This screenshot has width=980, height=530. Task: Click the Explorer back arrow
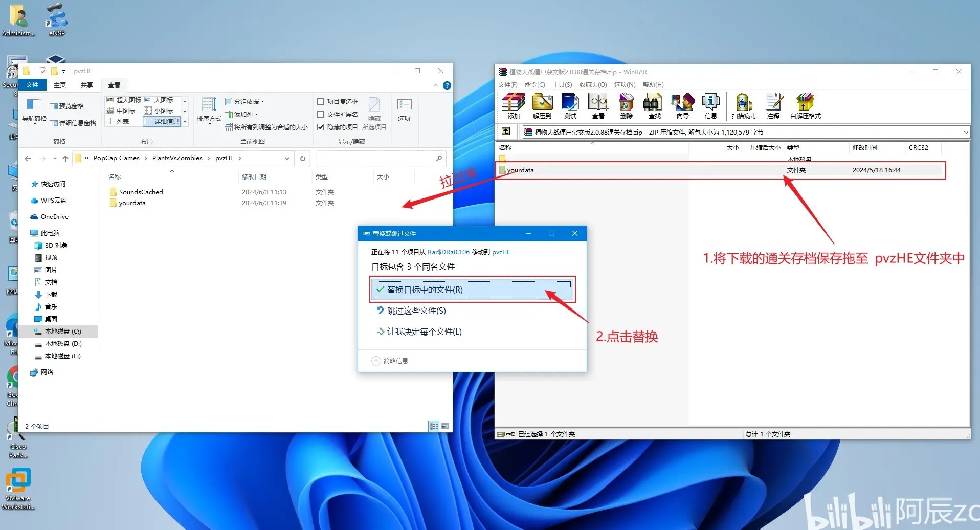click(x=28, y=159)
